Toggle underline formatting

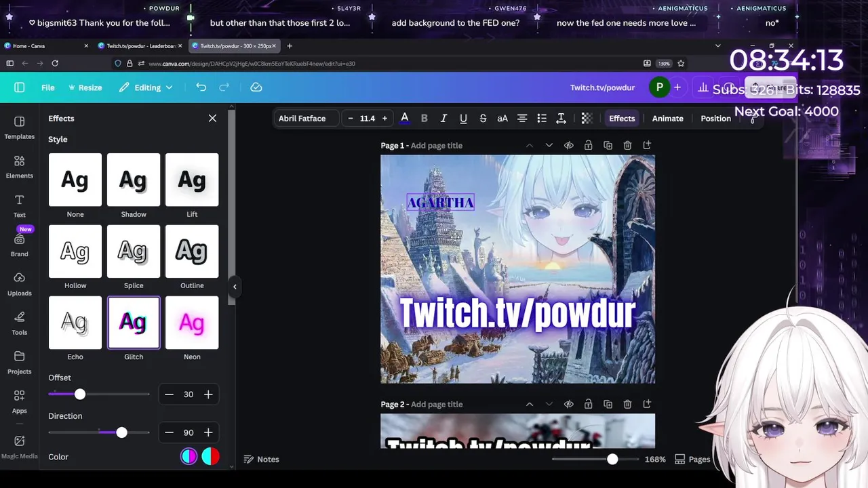tap(463, 118)
